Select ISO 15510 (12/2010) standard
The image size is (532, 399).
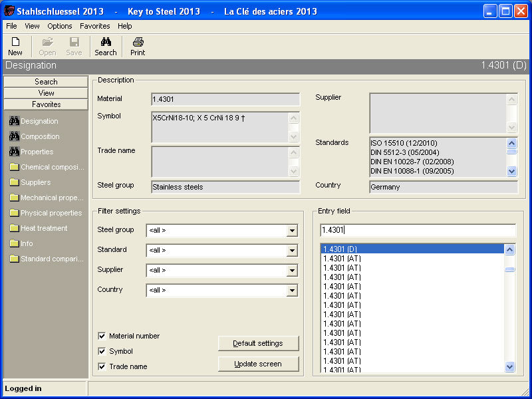point(404,143)
